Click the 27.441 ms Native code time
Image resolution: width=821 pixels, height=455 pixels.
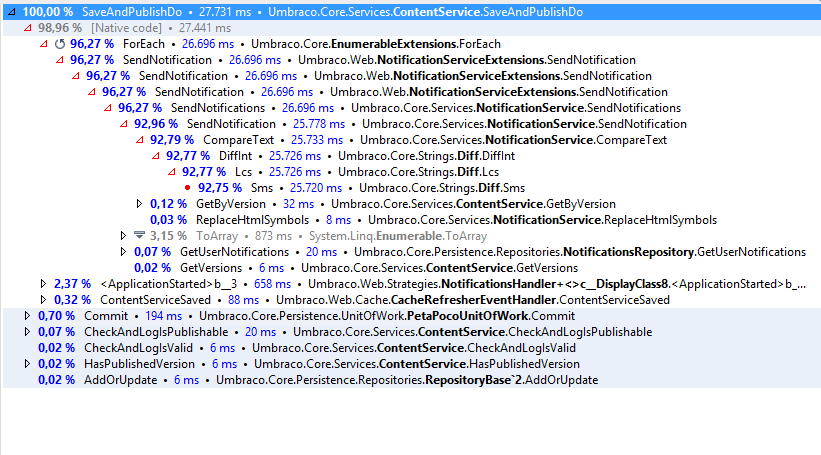[205, 28]
